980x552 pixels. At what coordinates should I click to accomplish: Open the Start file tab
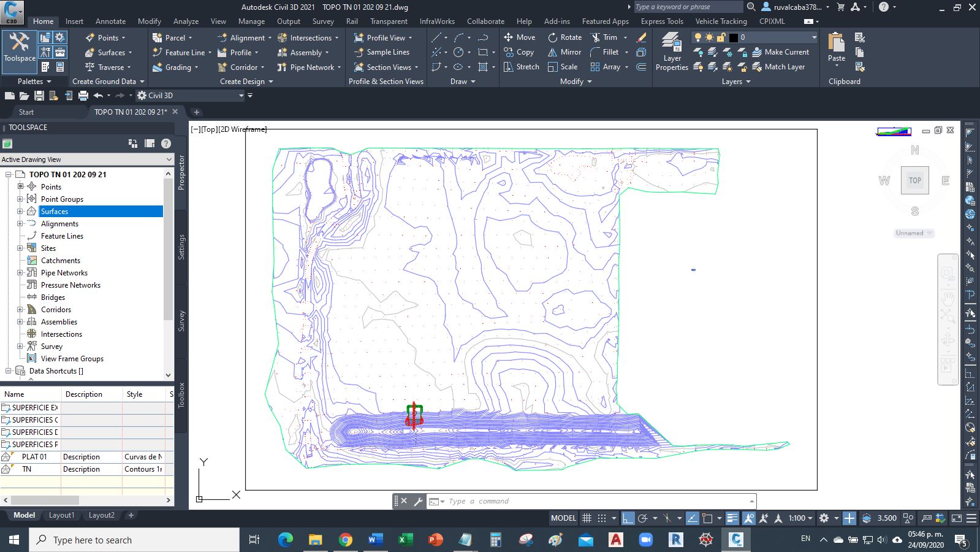pos(26,112)
